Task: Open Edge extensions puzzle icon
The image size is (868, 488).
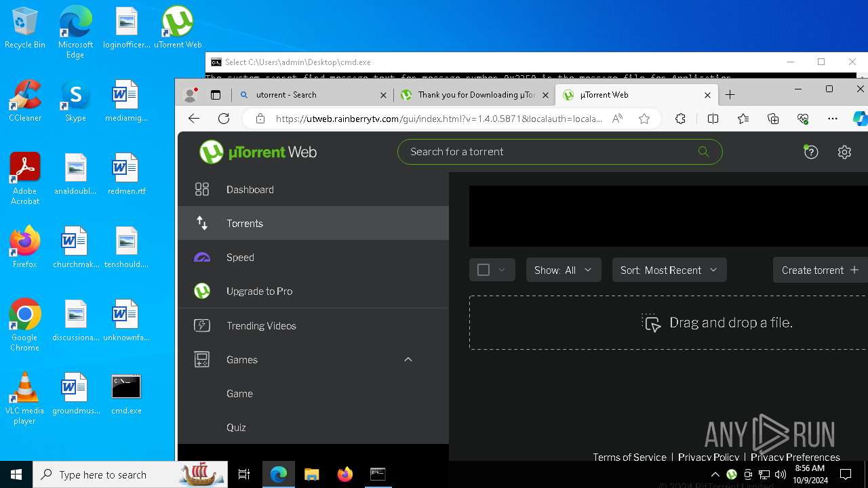Action: coord(681,119)
